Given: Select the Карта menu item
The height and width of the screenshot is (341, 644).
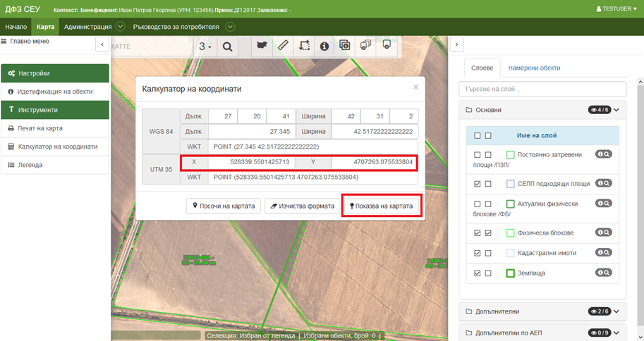Looking at the screenshot, I should (45, 27).
